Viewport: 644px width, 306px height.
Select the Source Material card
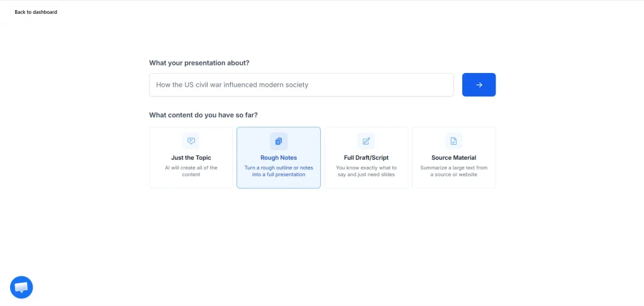pyautogui.click(x=453, y=157)
